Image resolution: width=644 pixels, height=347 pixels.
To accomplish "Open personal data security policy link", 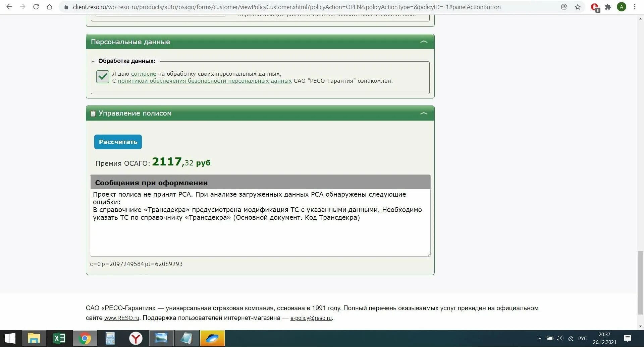I will click(205, 81).
